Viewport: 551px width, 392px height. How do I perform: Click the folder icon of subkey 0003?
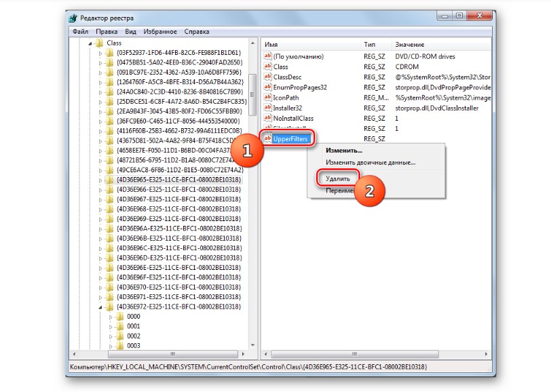pos(120,346)
